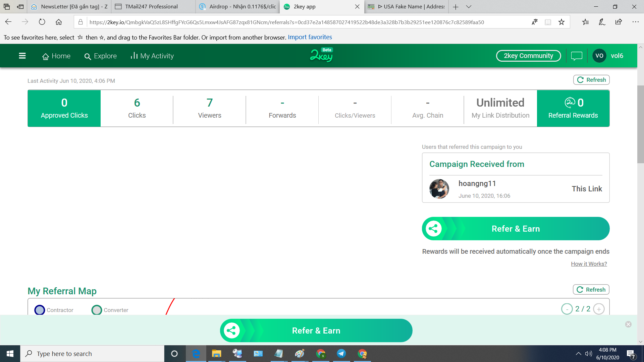Close the bottom Refer & Earn banner
Screen dimensions: 644x362
pos(628,324)
